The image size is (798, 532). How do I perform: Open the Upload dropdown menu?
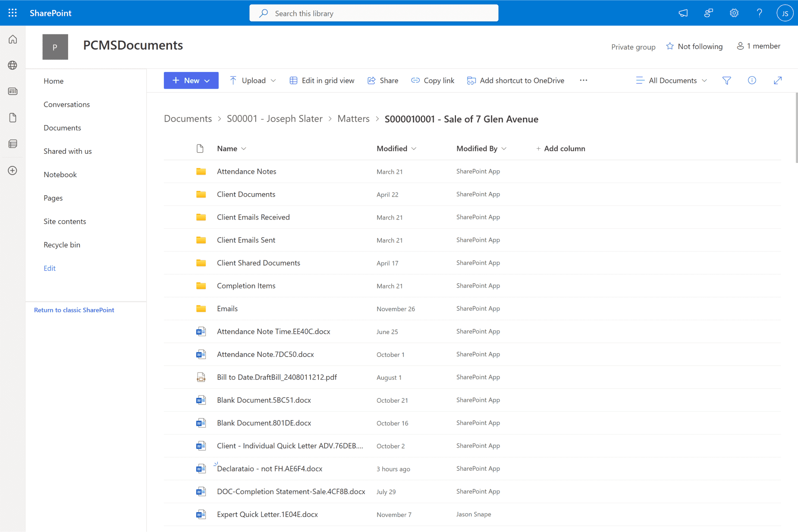click(253, 81)
